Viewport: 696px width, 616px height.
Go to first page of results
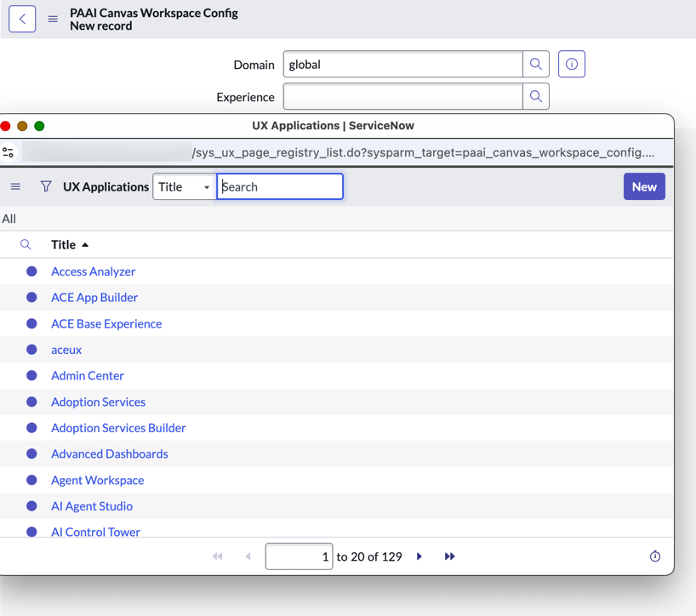pyautogui.click(x=217, y=556)
